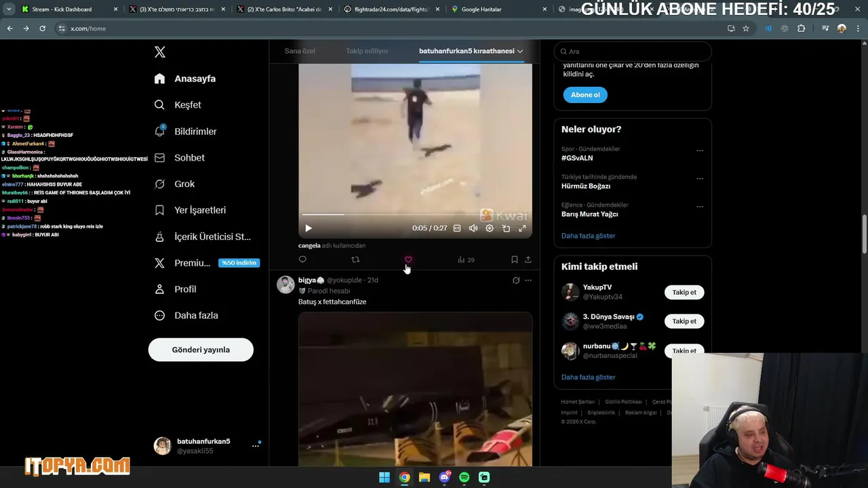Mute the video volume
Image resolution: width=868 pixels, height=488 pixels.
point(473,228)
